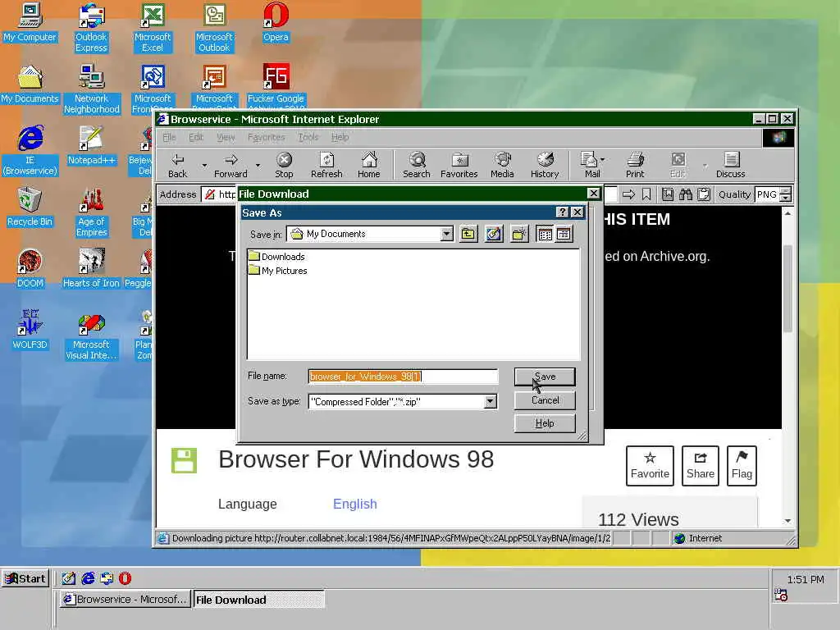Switch to Details view in Save As

pyautogui.click(x=564, y=234)
